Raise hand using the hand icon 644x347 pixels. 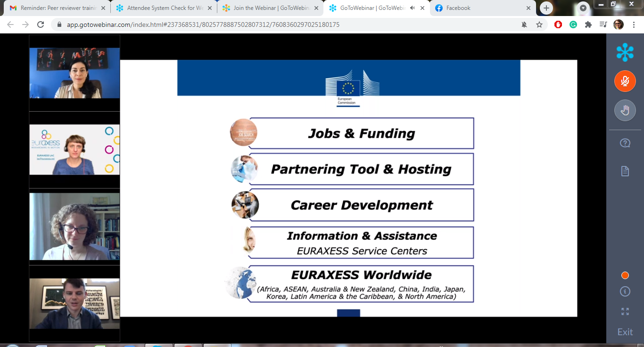coord(625,111)
